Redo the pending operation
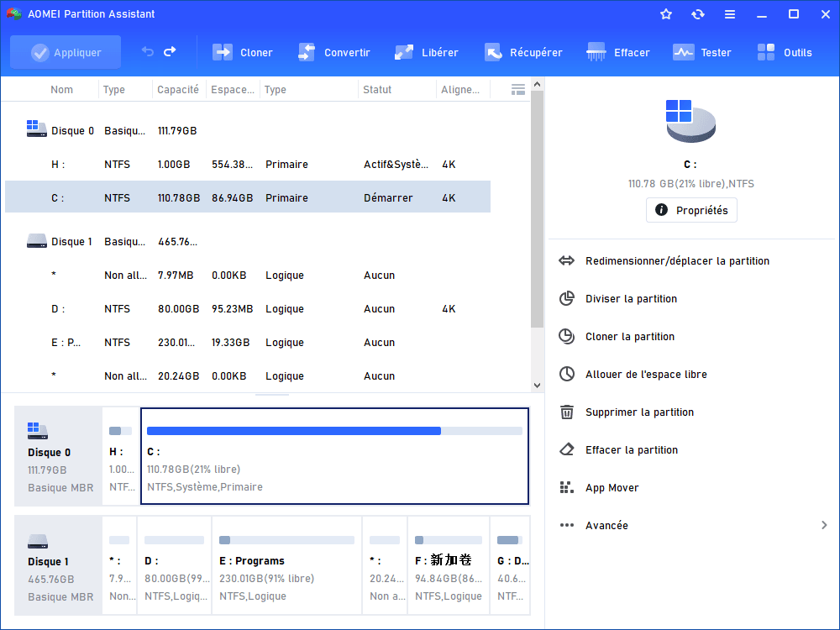Viewport: 840px width, 630px height. (x=170, y=51)
